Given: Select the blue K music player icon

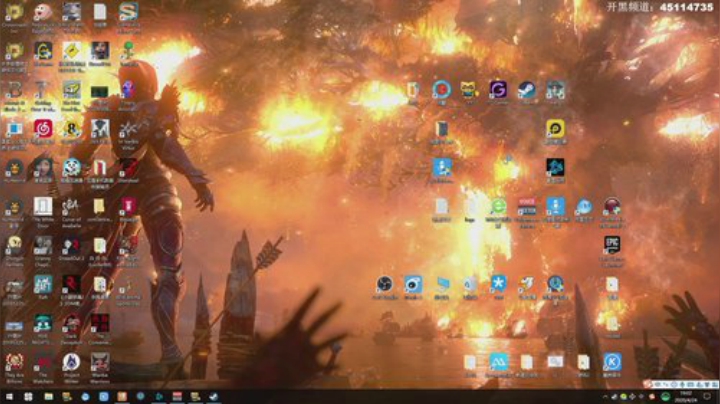Looking at the screenshot, I should [x=612, y=362].
